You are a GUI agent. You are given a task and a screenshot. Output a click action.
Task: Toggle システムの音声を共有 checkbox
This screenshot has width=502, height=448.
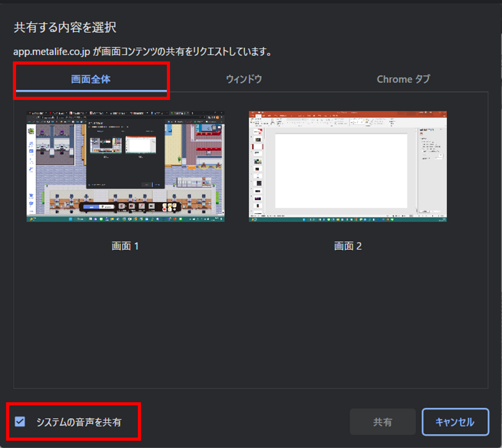(x=20, y=422)
